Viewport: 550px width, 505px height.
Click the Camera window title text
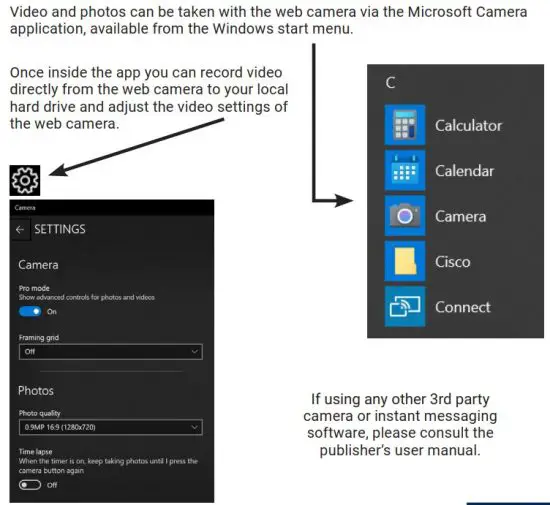[x=25, y=208]
